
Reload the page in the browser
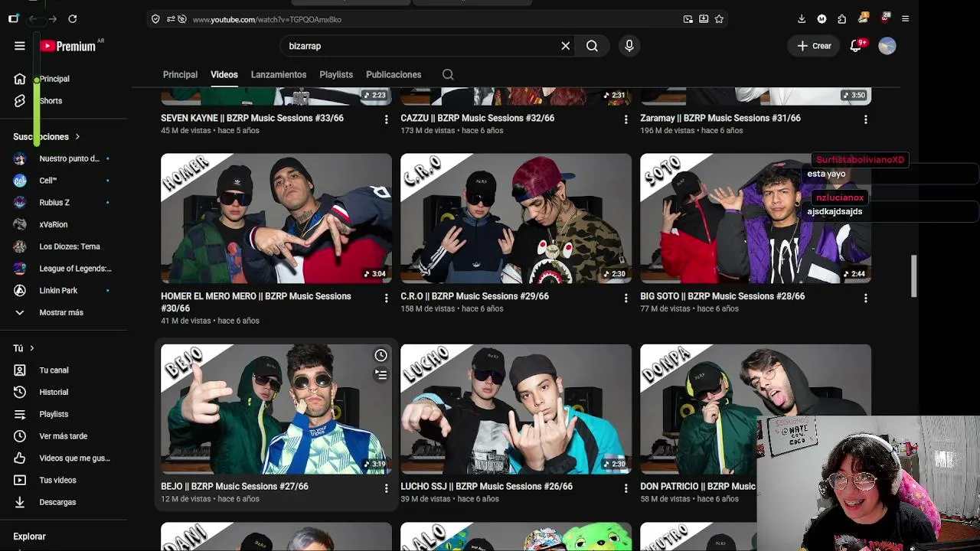point(72,18)
